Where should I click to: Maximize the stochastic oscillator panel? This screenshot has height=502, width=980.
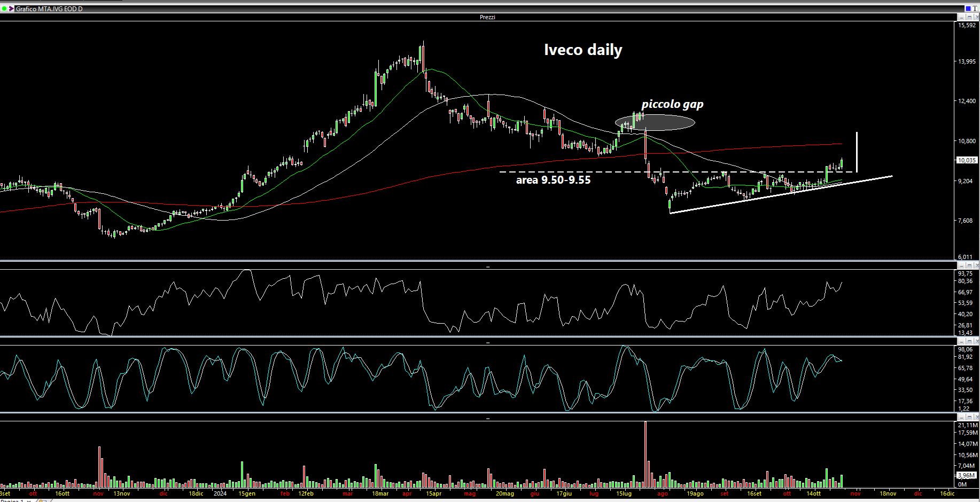[x=968, y=341]
